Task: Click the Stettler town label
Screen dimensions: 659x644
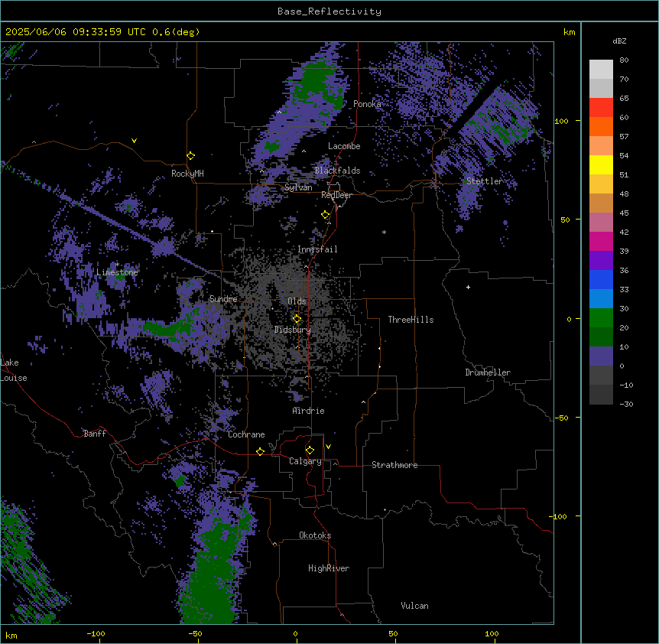Action: pos(484,181)
